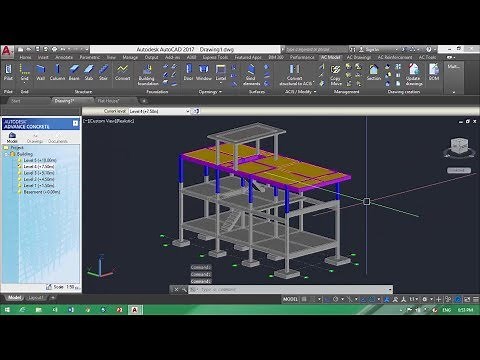Viewport: 480px width, 360px height.
Task: Select the Wall tool
Action: pos(41,73)
